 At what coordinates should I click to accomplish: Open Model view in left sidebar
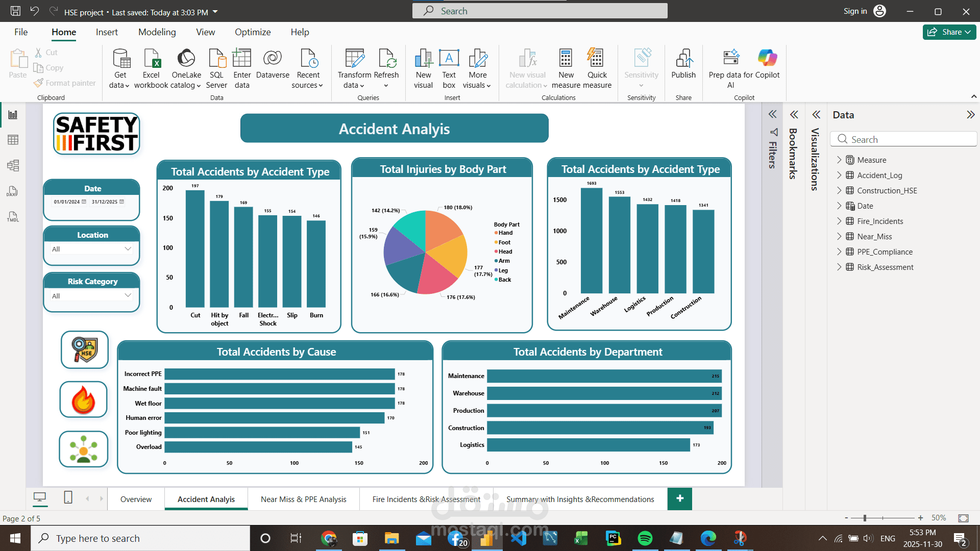point(13,165)
